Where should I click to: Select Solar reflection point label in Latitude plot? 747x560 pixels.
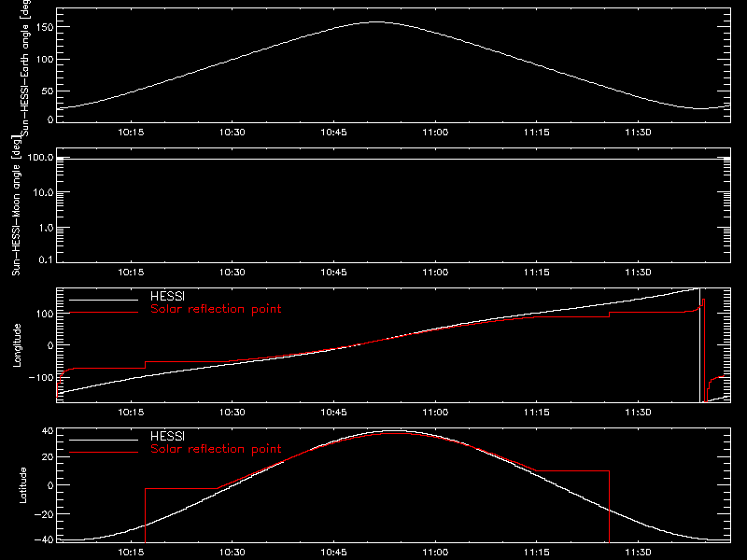[x=216, y=449]
